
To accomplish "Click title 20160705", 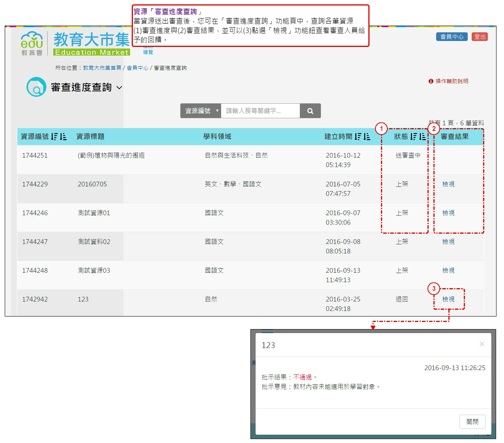I will pyautogui.click(x=92, y=184).
